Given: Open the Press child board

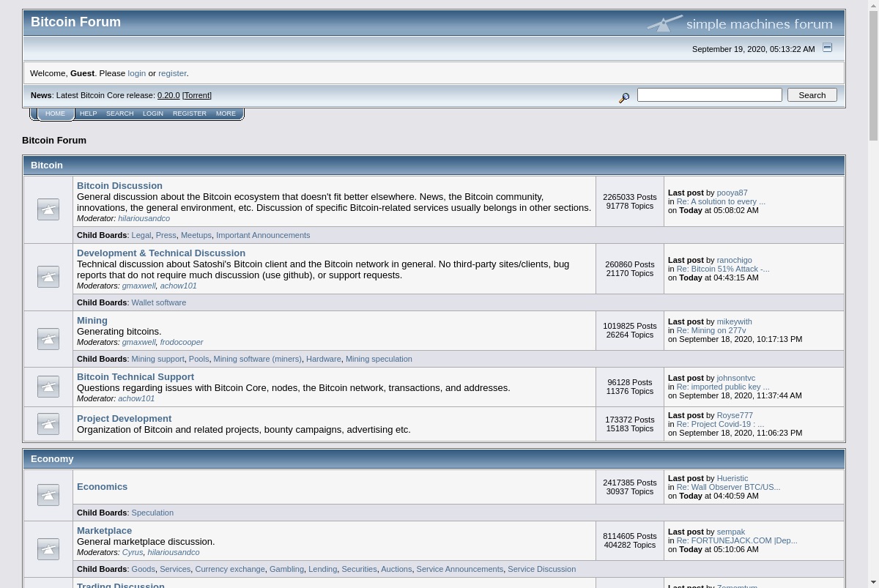Looking at the screenshot, I should click(166, 235).
